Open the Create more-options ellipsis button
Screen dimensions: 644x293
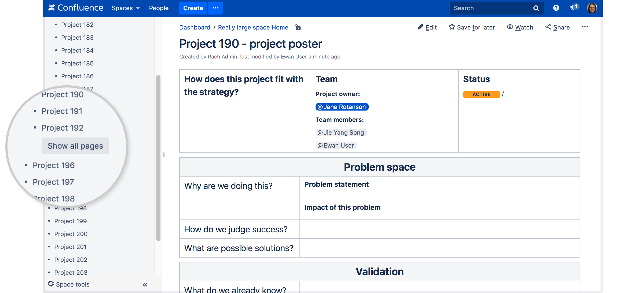(215, 8)
